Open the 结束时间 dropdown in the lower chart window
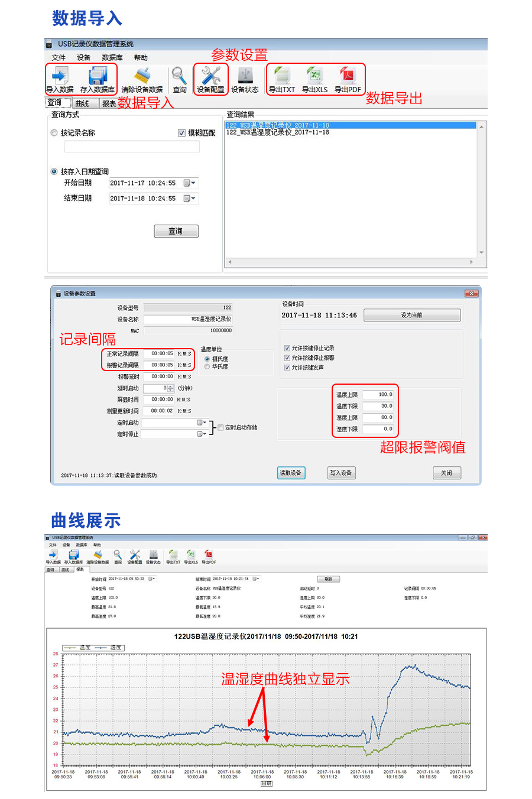The height and width of the screenshot is (799, 532). (x=256, y=579)
